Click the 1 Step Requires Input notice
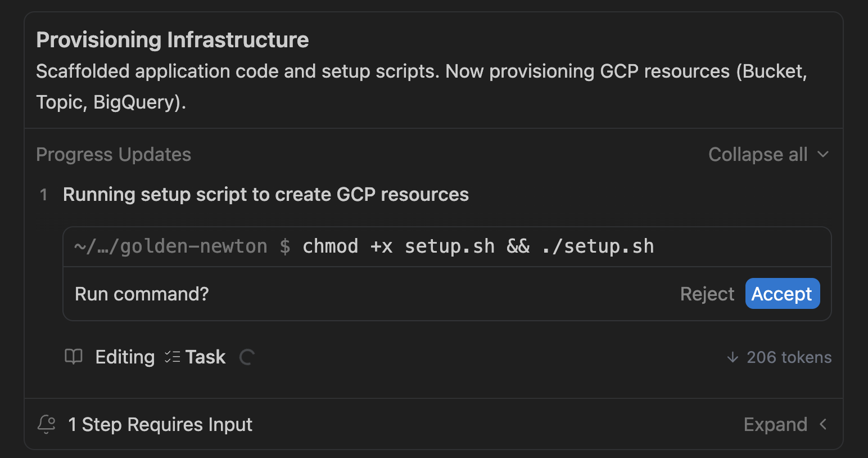Screen dimensions: 868x458 (160, 424)
